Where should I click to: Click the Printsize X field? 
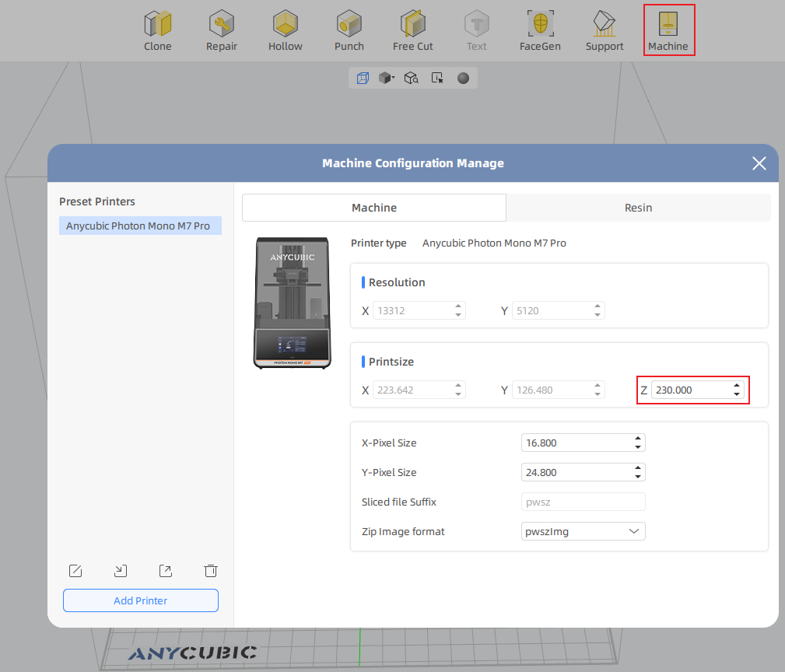point(419,390)
